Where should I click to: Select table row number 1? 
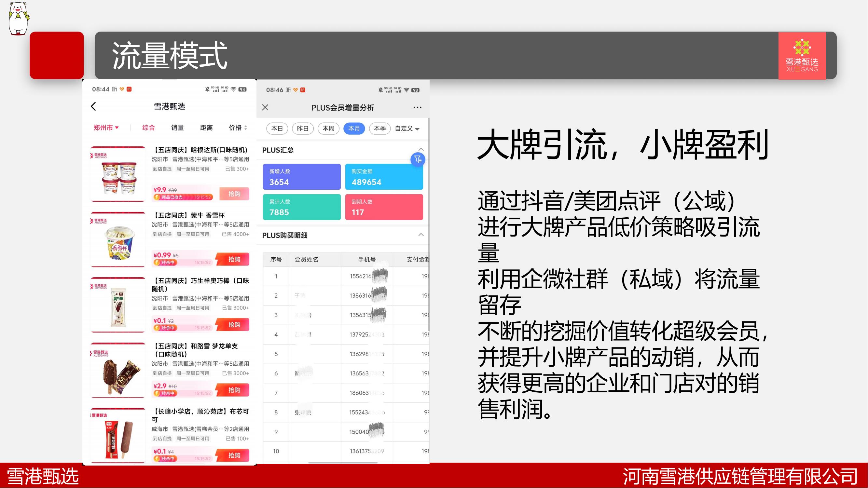(x=346, y=276)
